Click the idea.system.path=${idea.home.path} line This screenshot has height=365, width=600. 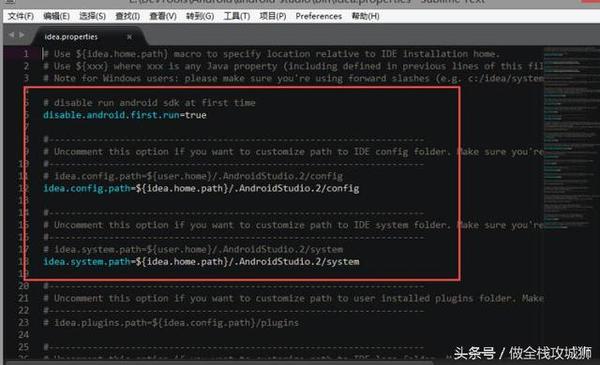pyautogui.click(x=201, y=262)
